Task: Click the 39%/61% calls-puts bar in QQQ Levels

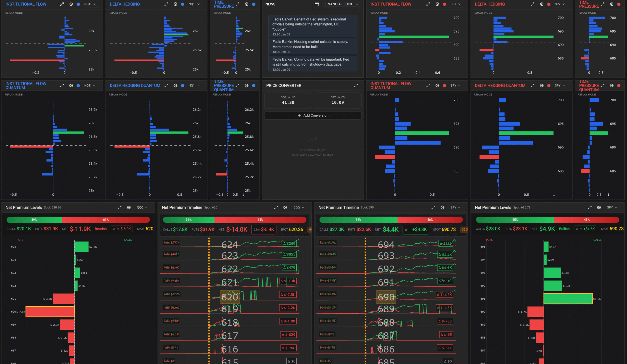Action: 78,220
